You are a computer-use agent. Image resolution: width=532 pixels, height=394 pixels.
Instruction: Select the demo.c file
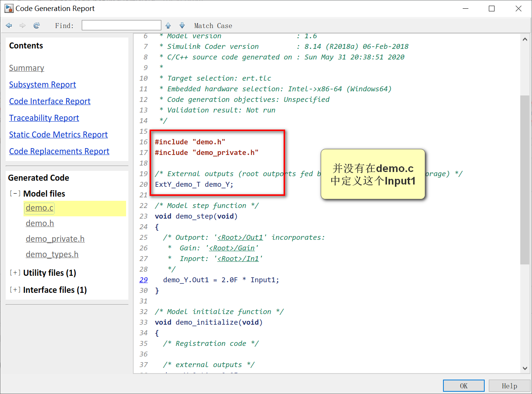[x=40, y=208]
